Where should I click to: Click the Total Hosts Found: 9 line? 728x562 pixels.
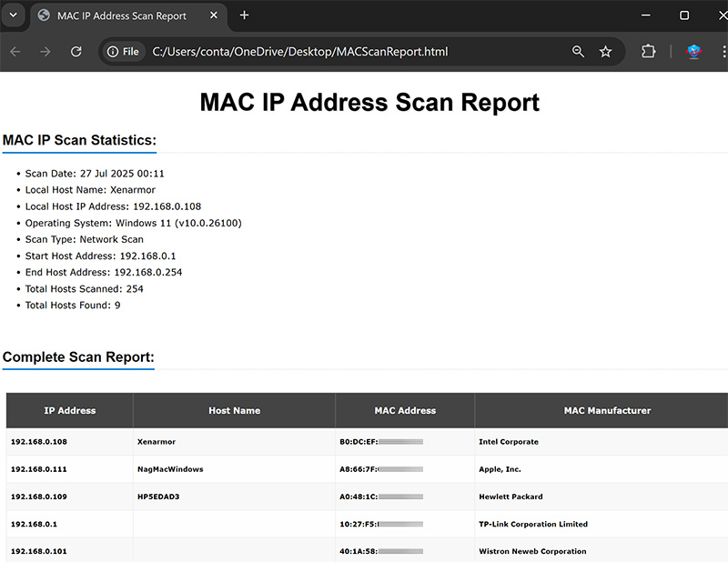pos(73,306)
